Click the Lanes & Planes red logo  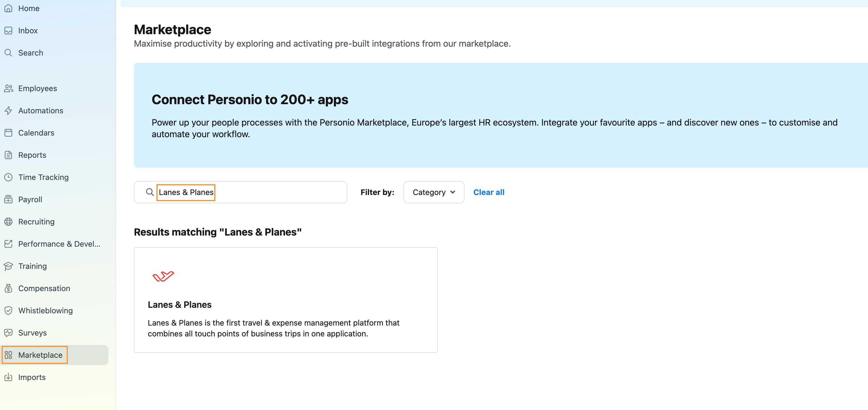coord(163,276)
